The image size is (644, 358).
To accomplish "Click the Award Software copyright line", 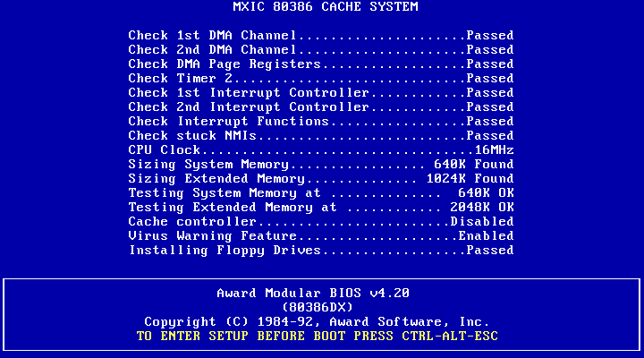I will coord(317,322).
